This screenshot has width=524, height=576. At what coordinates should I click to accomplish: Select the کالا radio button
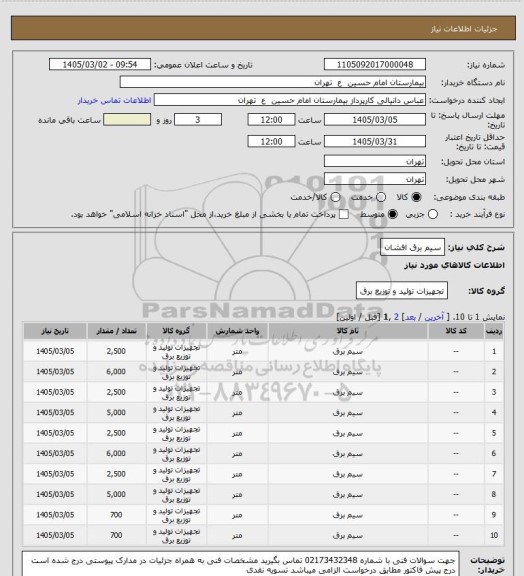416,197
